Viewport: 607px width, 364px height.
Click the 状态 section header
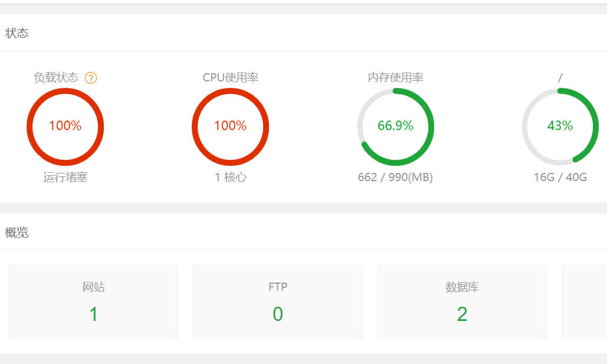pyautogui.click(x=17, y=33)
